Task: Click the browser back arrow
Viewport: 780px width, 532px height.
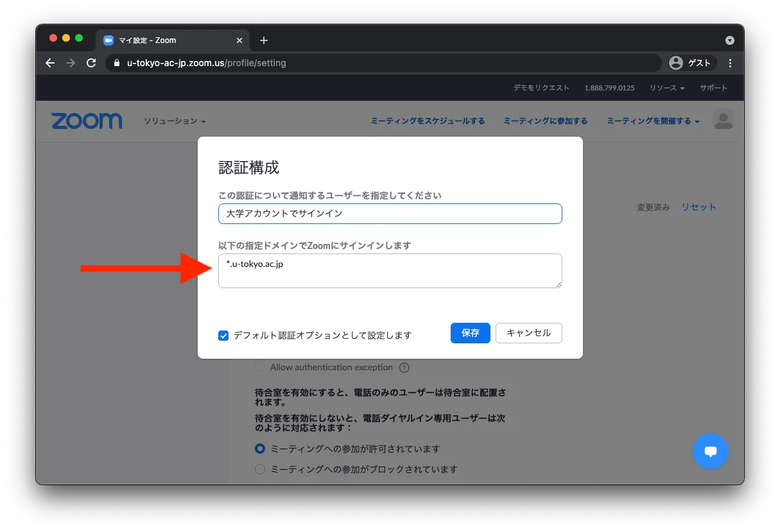Action: click(x=50, y=63)
